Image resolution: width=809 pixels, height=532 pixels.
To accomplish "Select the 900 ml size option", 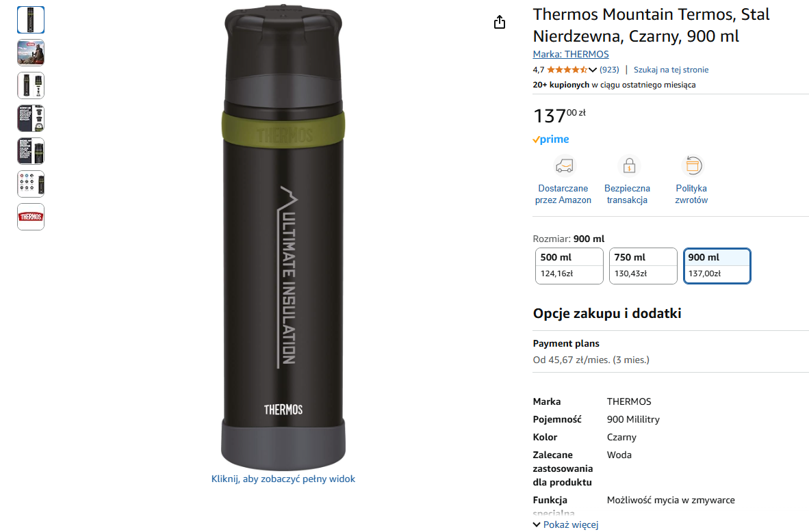I will click(717, 265).
